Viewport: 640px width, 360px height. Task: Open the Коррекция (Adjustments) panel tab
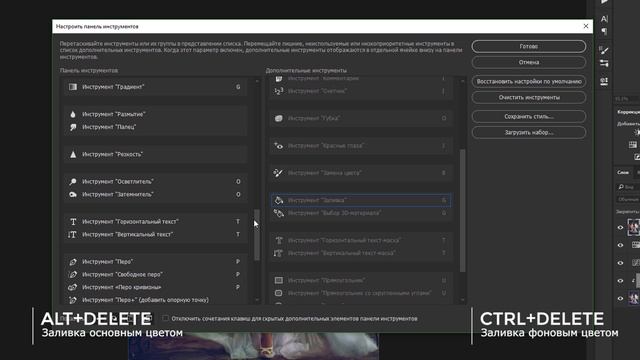click(x=628, y=112)
